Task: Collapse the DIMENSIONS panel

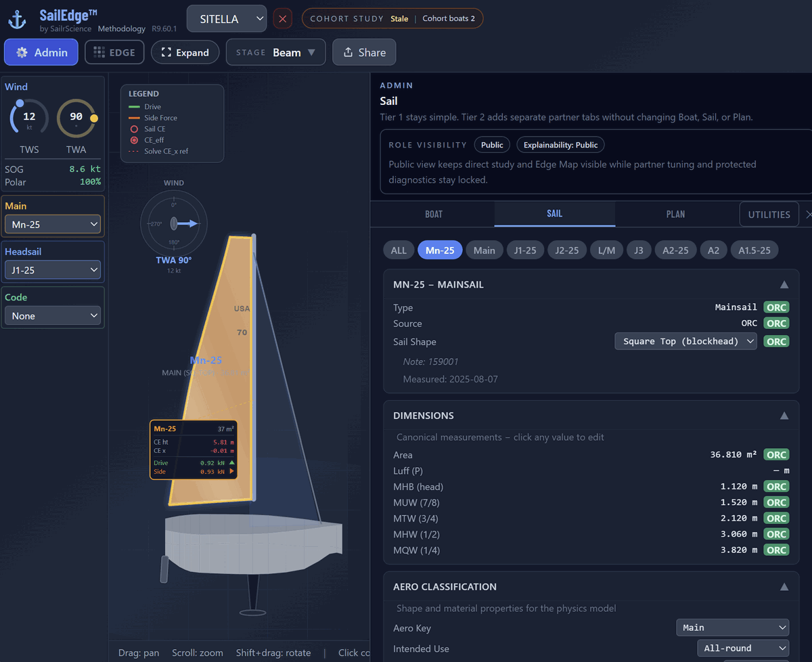Action: click(784, 415)
